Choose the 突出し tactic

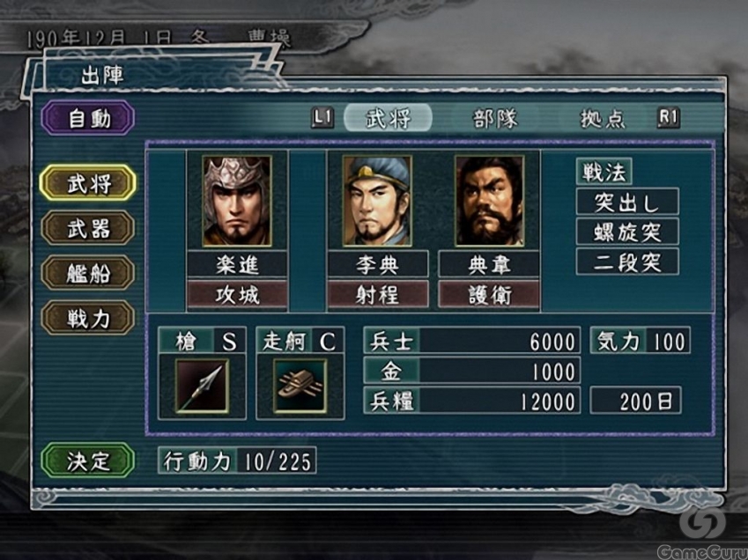[x=627, y=203]
